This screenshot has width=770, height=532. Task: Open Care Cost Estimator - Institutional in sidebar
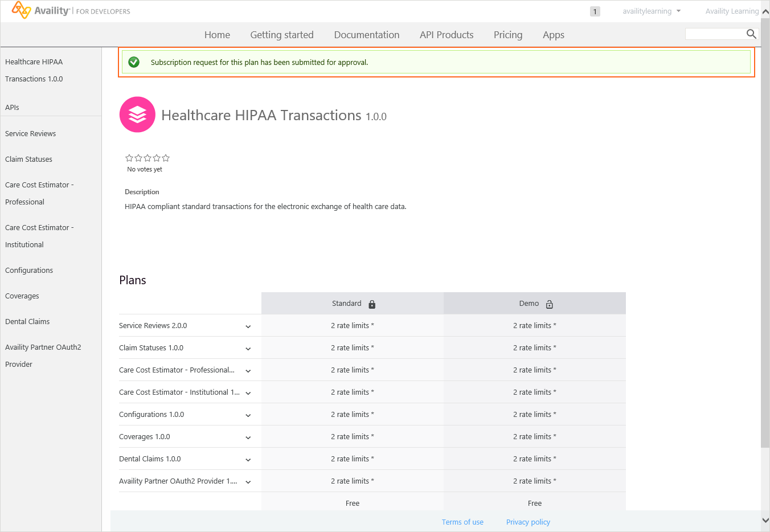(39, 236)
